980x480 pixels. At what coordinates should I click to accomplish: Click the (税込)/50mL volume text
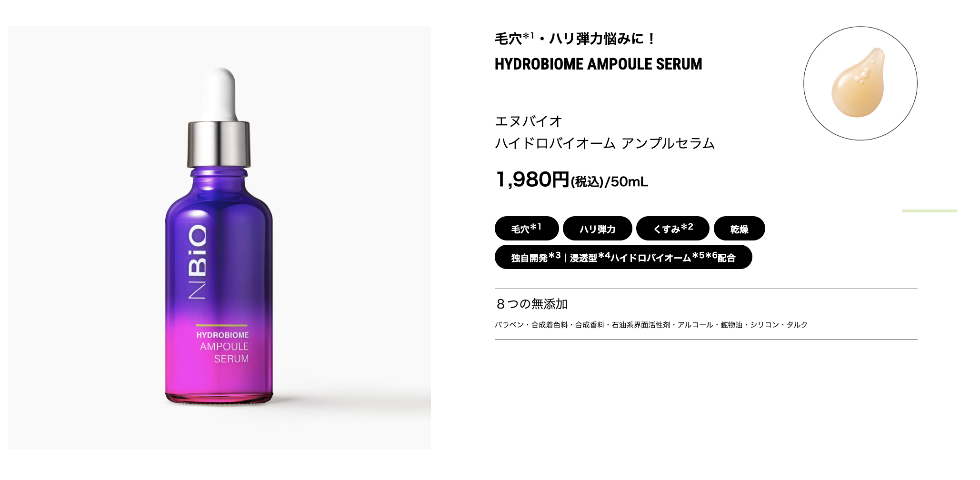click(610, 182)
